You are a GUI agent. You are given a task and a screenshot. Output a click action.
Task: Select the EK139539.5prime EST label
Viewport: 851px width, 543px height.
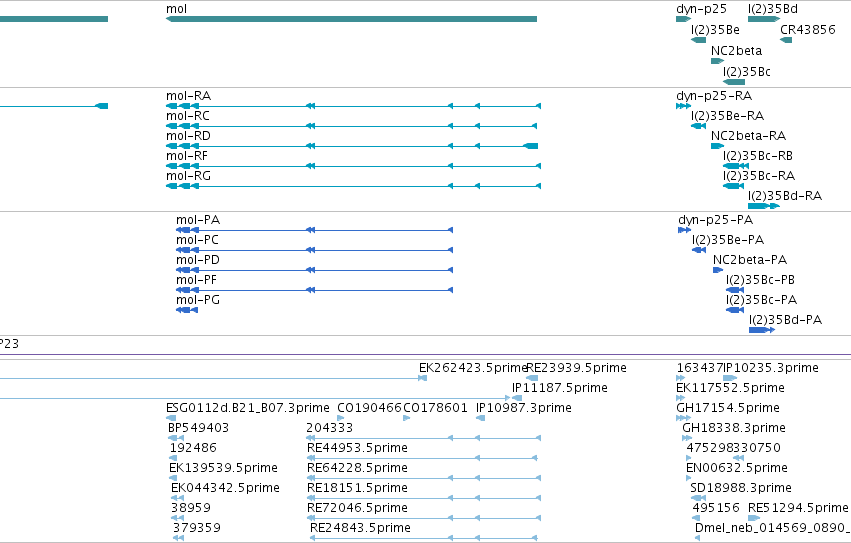(x=223, y=469)
